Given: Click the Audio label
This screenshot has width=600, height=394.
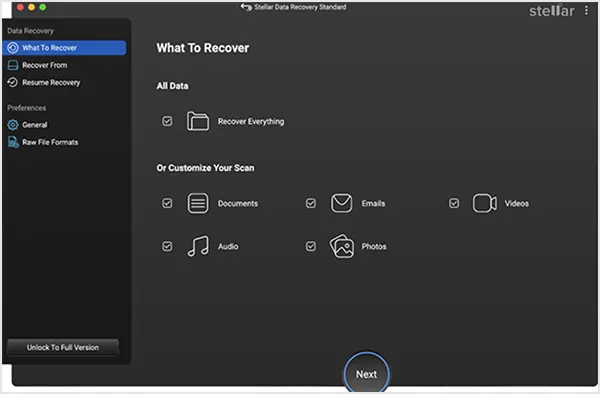Looking at the screenshot, I should click(x=228, y=246).
